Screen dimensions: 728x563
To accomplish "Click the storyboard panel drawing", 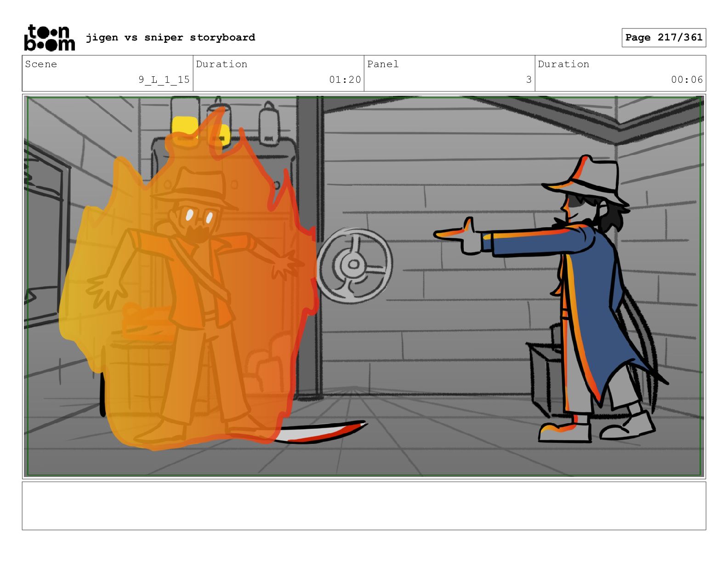I will click(364, 287).
